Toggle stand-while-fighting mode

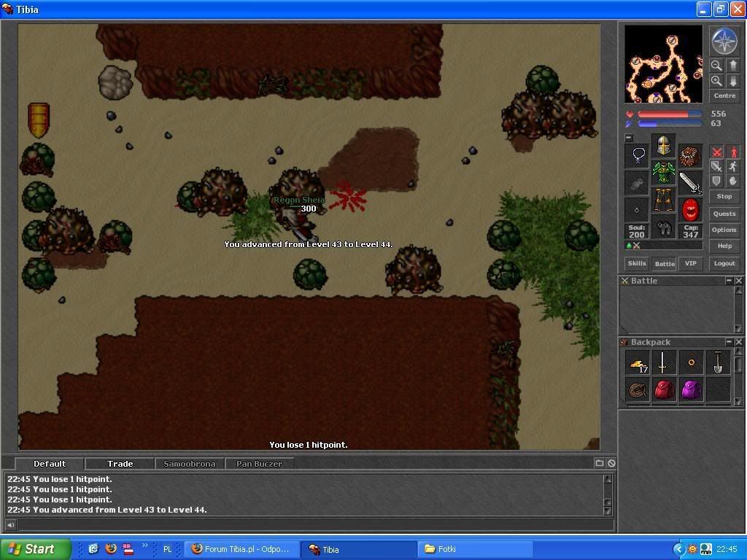[732, 152]
